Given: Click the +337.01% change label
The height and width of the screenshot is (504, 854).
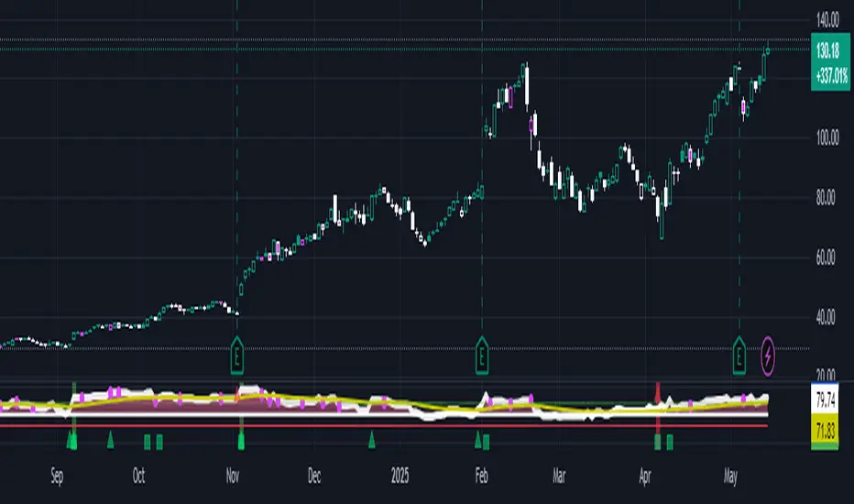Looking at the screenshot, I should coord(832,75).
